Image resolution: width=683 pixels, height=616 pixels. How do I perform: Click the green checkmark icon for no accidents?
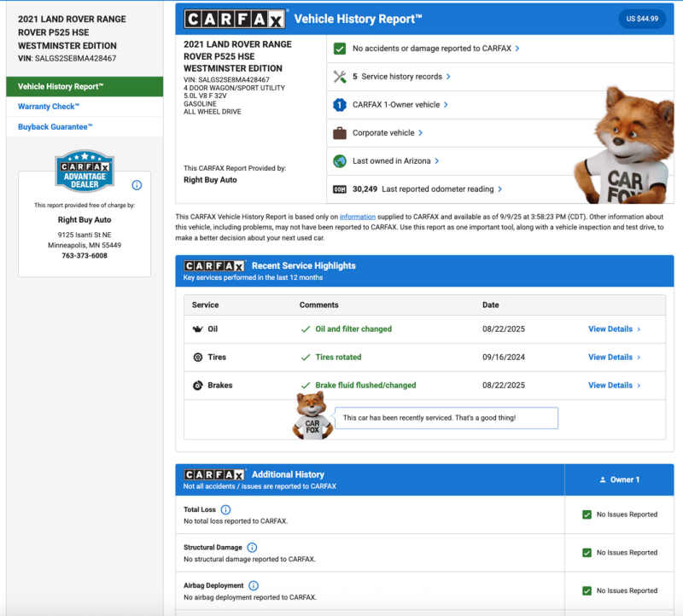[x=340, y=49]
